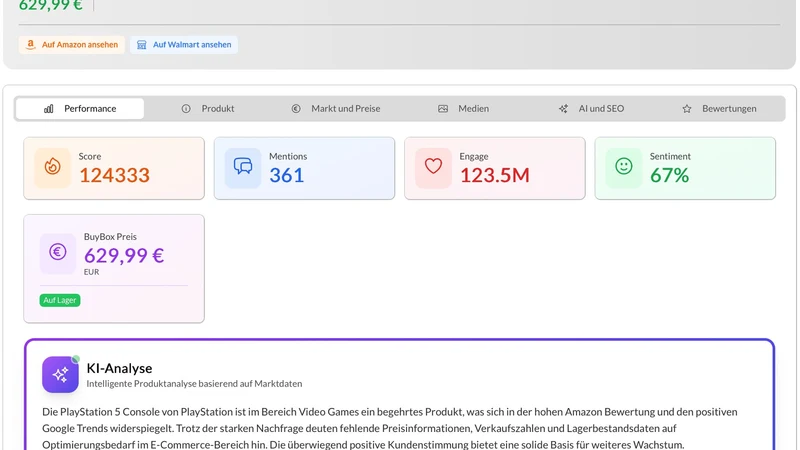Click the EUR currency label
800x450 pixels.
coord(91,272)
